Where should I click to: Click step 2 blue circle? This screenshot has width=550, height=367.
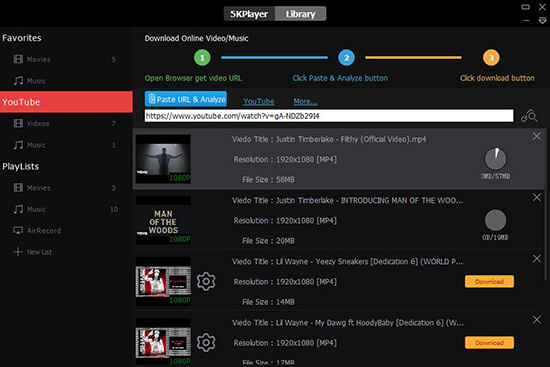[347, 58]
